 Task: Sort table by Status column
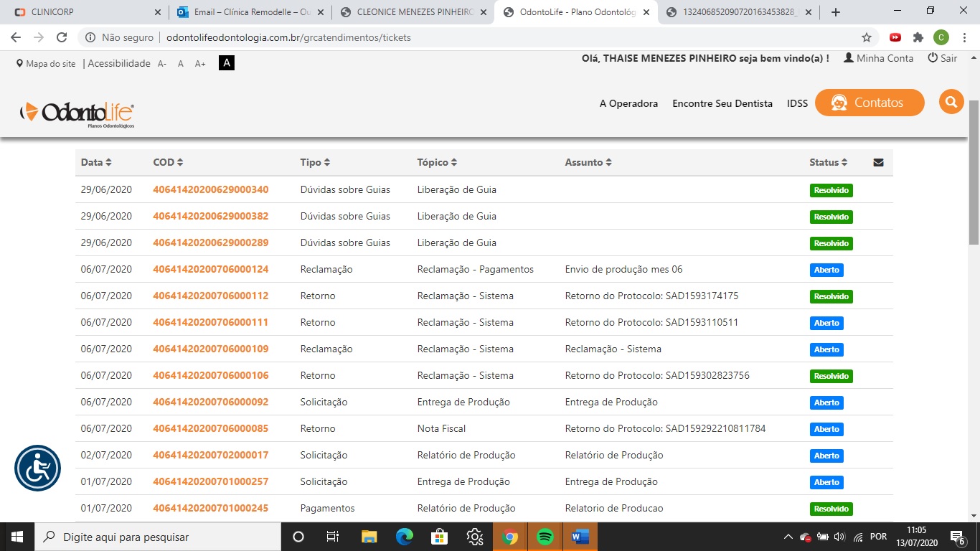(x=828, y=163)
